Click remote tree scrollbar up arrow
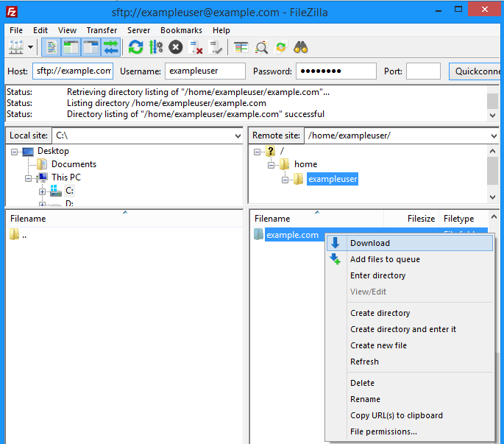Viewport: 504px width, 444px height. click(x=492, y=151)
